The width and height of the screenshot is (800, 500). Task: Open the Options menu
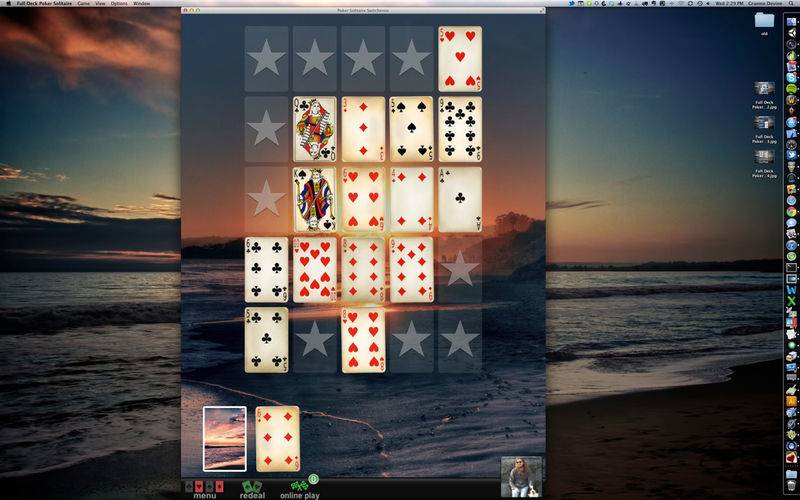[119, 4]
